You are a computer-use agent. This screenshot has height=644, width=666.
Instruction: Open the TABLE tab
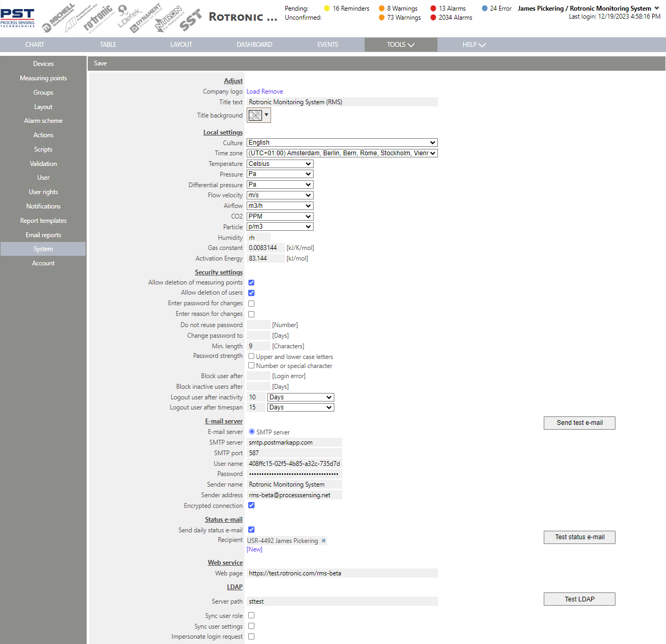tap(108, 45)
